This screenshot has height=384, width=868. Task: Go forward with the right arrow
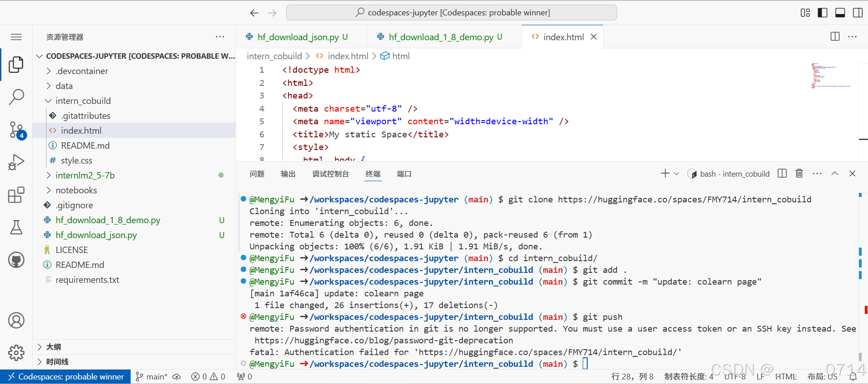tap(272, 13)
